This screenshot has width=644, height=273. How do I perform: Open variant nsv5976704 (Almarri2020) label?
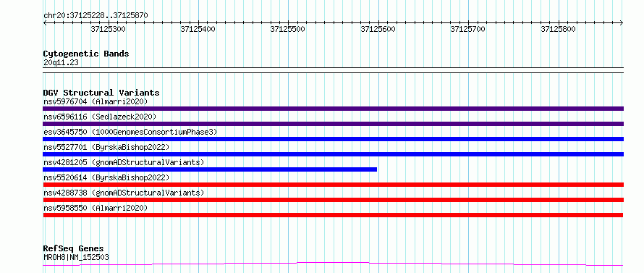click(x=96, y=101)
